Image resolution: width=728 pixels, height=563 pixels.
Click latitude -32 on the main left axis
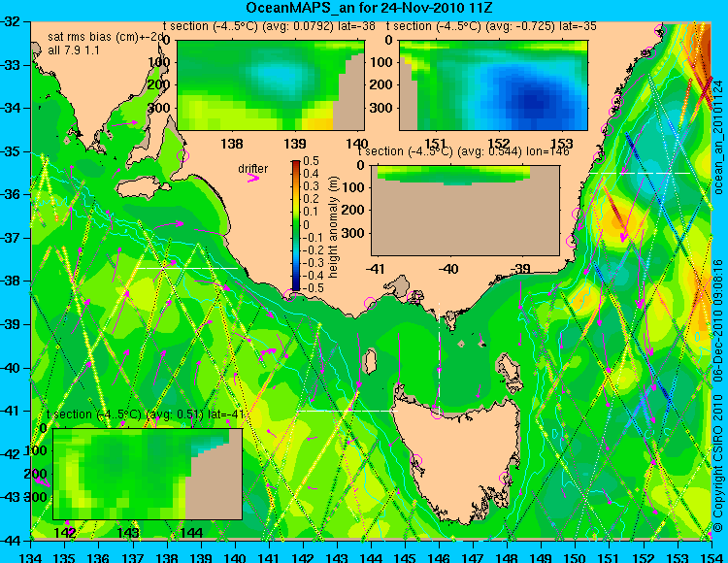[x=10, y=21]
